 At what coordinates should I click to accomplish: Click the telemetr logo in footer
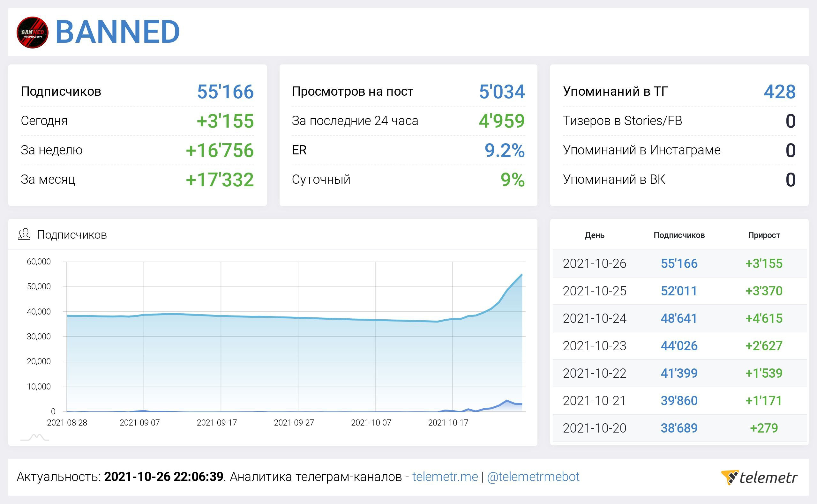point(759,477)
